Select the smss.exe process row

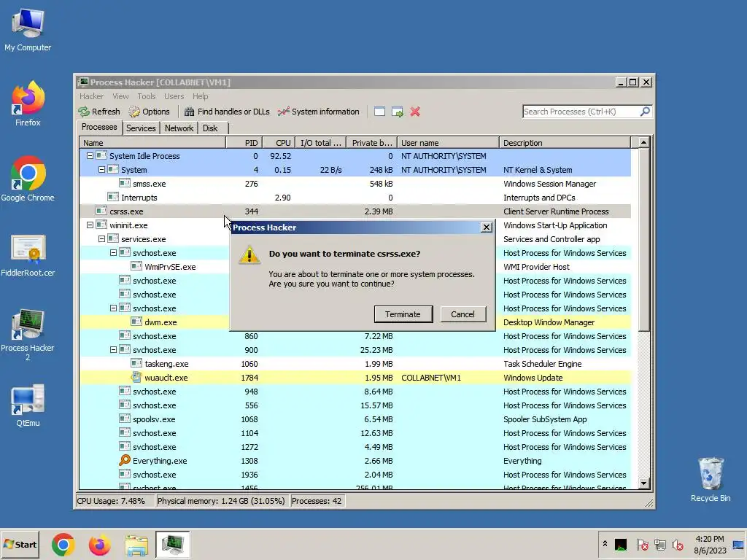tap(355, 183)
